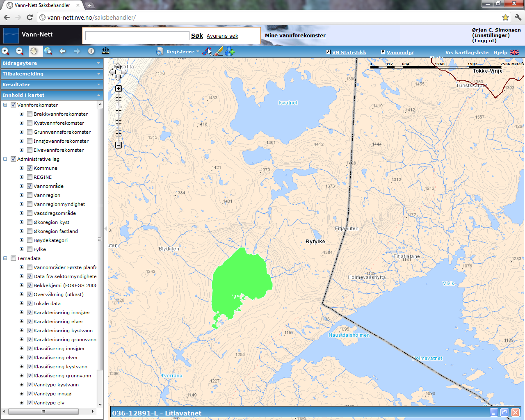Enable the Fylke layer checkbox

[x=30, y=249]
